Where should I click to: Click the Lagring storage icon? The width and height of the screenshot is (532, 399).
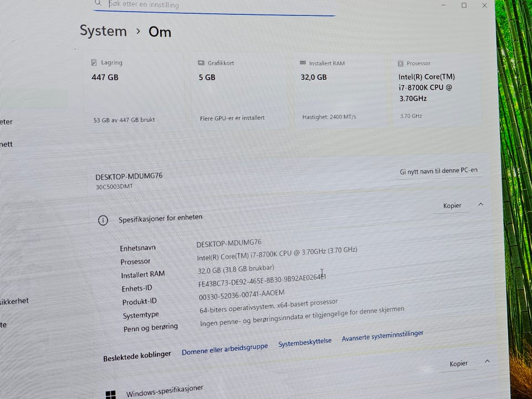click(94, 63)
